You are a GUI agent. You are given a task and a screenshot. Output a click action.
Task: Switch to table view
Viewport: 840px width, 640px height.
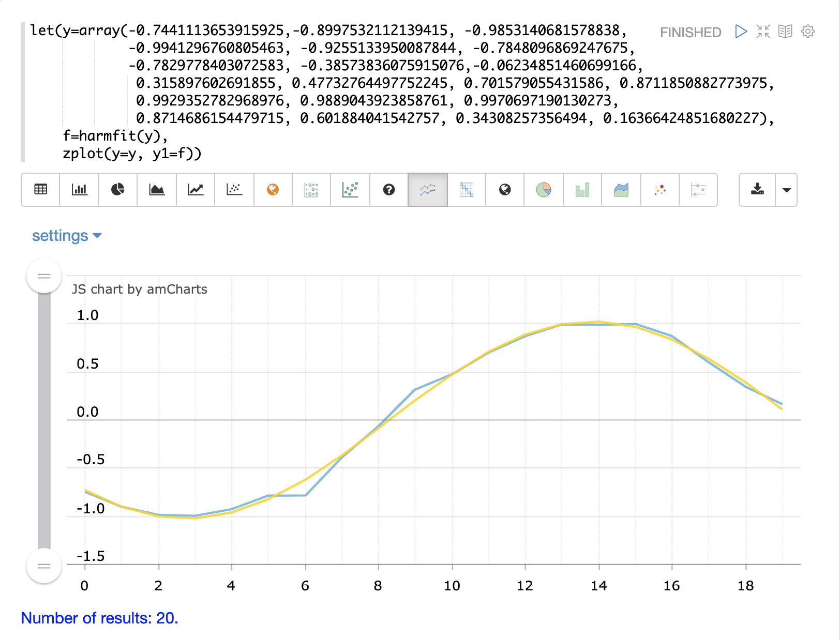40,190
